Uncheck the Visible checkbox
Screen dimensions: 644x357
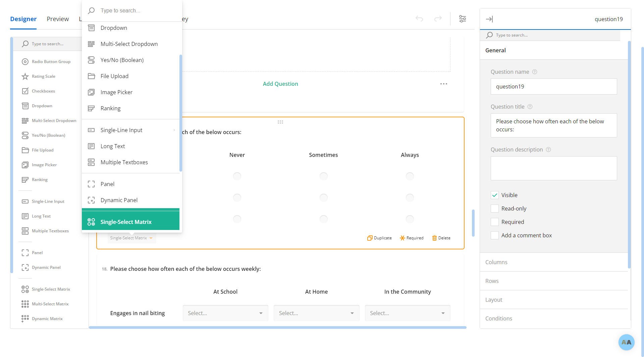point(495,195)
